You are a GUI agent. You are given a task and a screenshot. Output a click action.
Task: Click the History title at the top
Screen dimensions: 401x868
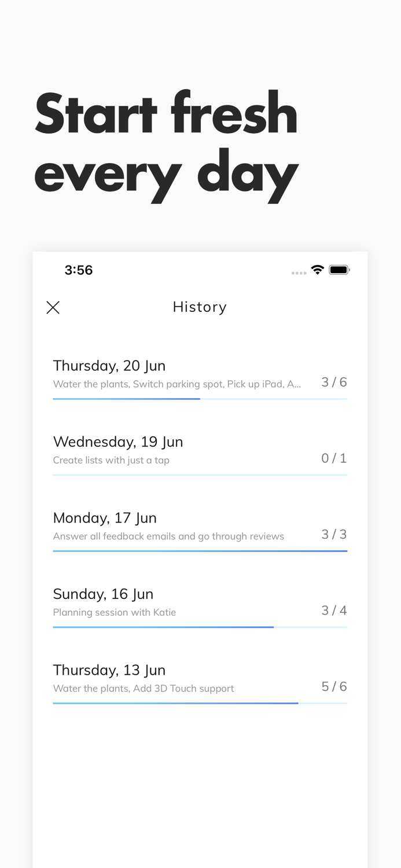coord(199,307)
